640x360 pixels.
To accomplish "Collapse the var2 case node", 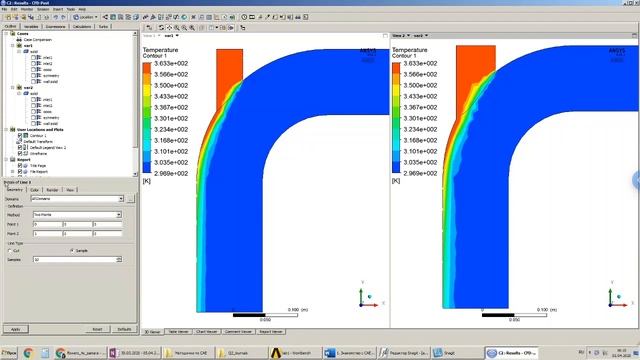I will click(13, 87).
